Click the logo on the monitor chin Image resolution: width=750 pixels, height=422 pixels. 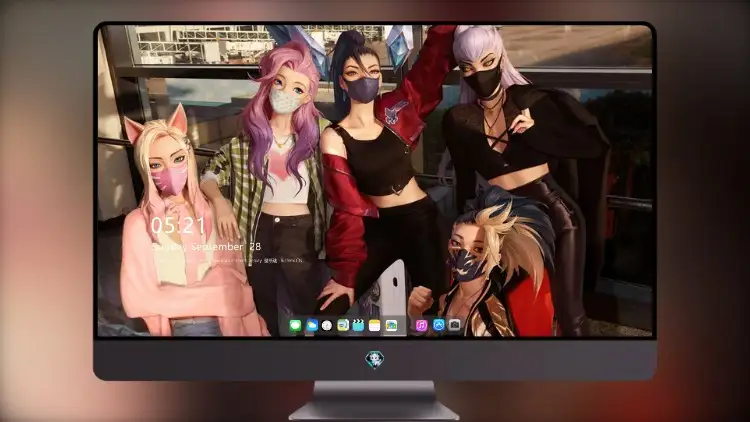pos(375,359)
